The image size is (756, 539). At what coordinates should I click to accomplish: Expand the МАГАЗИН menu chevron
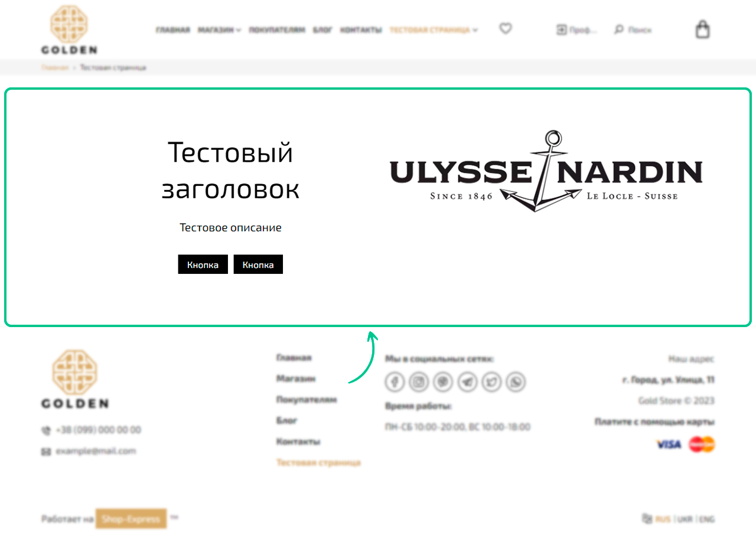coord(239,30)
